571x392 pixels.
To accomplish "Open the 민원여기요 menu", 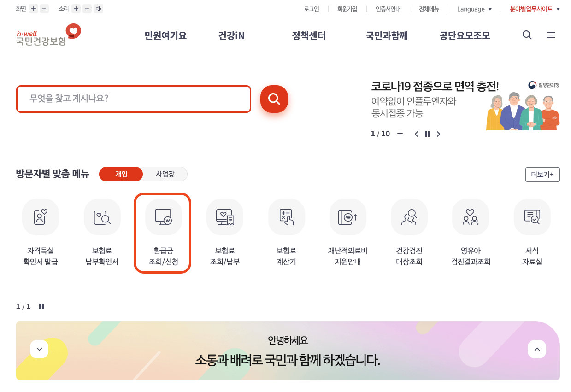I will (166, 35).
